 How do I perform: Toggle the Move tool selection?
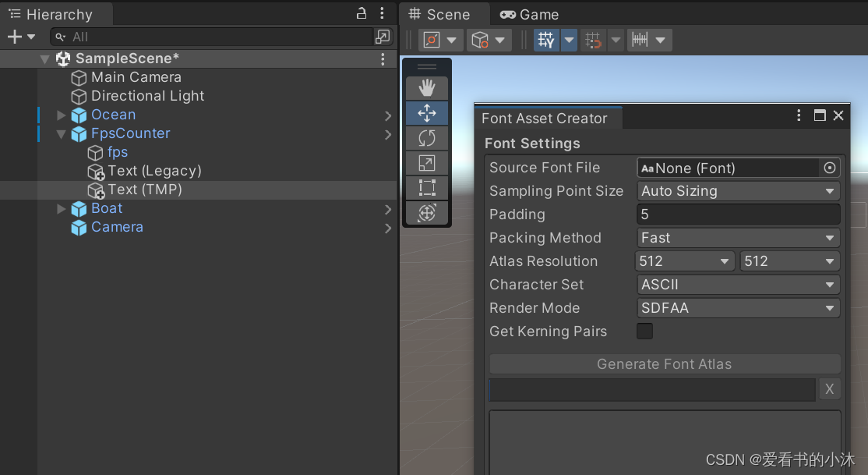[427, 113]
